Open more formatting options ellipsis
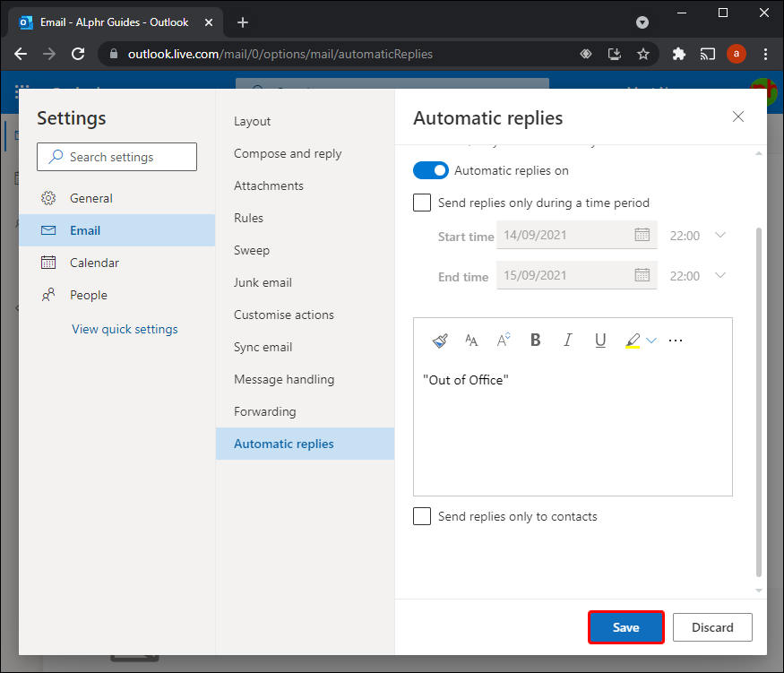 click(x=676, y=341)
